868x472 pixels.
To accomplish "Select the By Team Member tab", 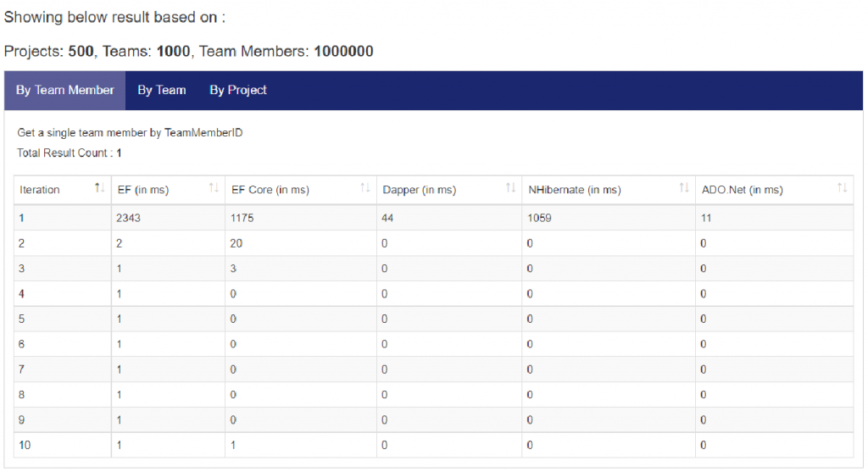I will (64, 90).
